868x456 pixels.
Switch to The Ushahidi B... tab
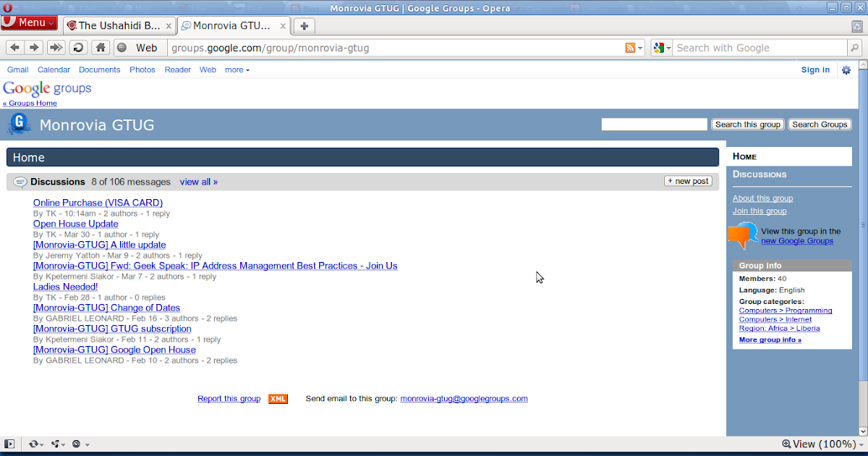point(119,25)
